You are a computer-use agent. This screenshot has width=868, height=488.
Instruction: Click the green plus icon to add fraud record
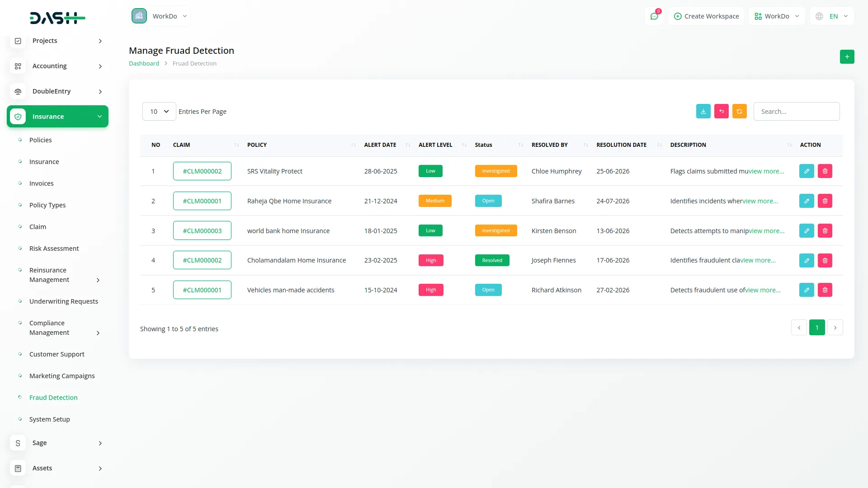click(847, 56)
